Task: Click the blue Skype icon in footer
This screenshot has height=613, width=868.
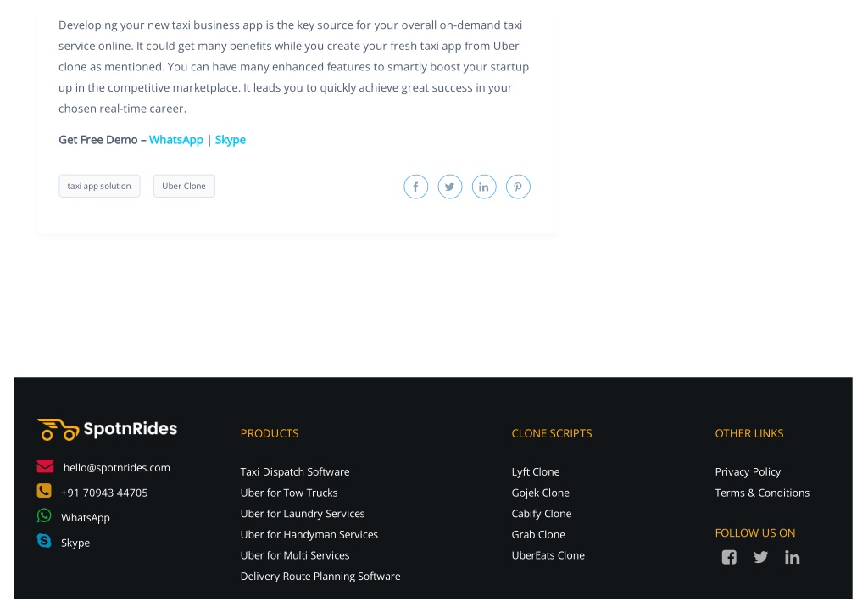Action: click(x=44, y=540)
